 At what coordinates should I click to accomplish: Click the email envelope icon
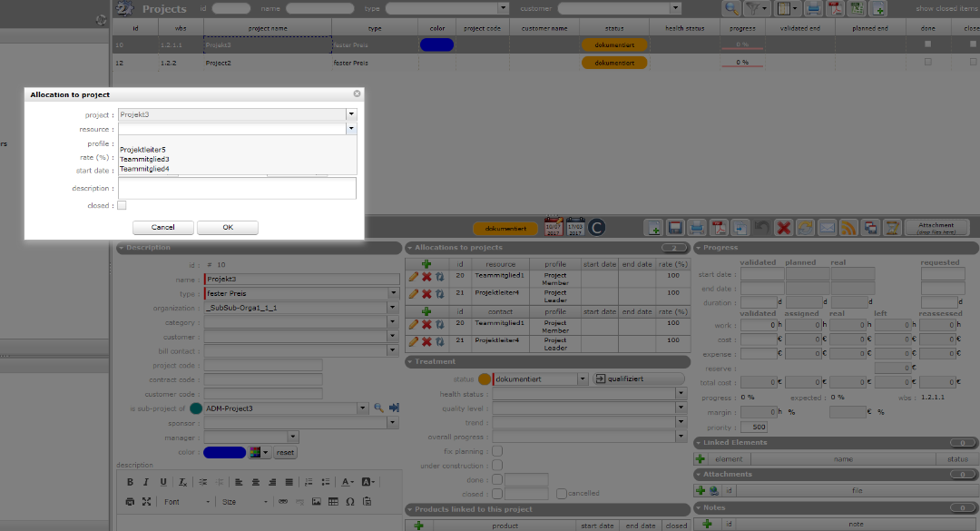pyautogui.click(x=827, y=228)
